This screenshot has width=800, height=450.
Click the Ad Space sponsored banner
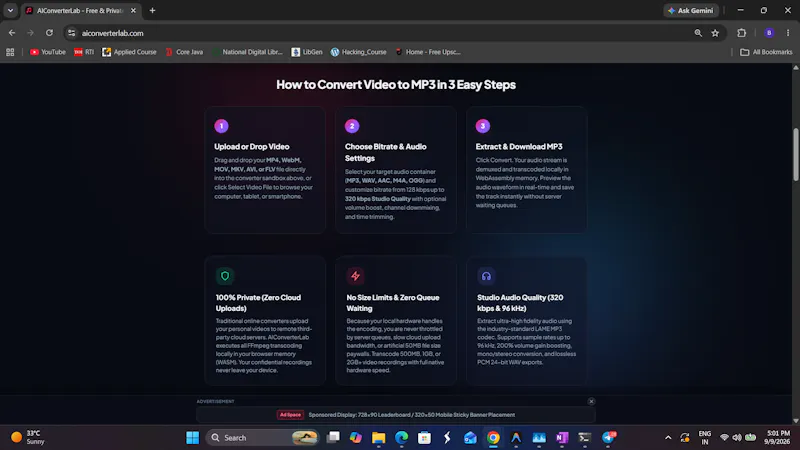(396, 415)
